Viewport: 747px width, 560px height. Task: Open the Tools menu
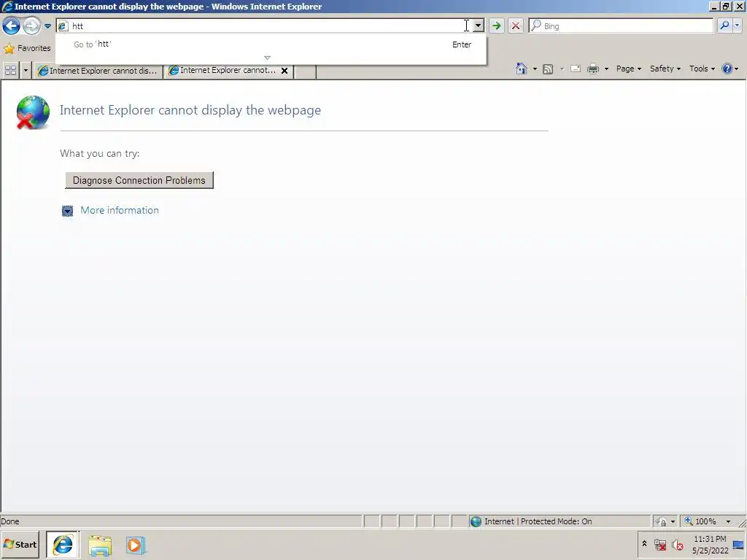pos(702,69)
